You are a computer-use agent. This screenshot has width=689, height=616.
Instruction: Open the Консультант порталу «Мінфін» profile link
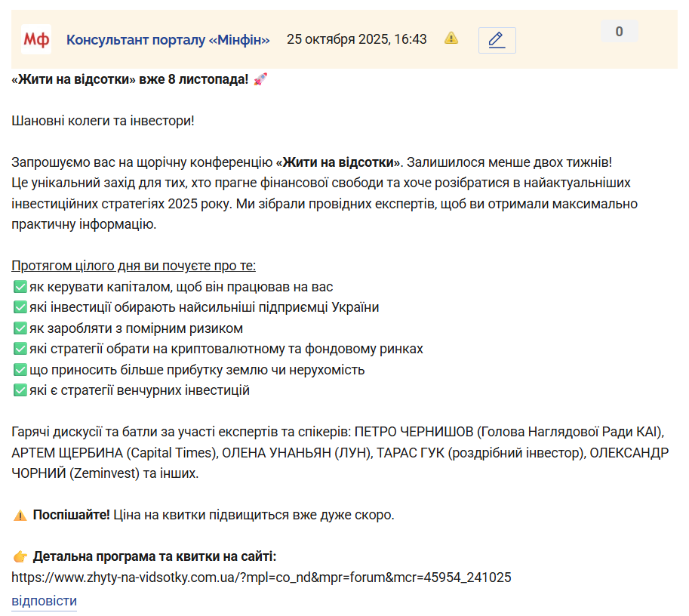(x=168, y=40)
